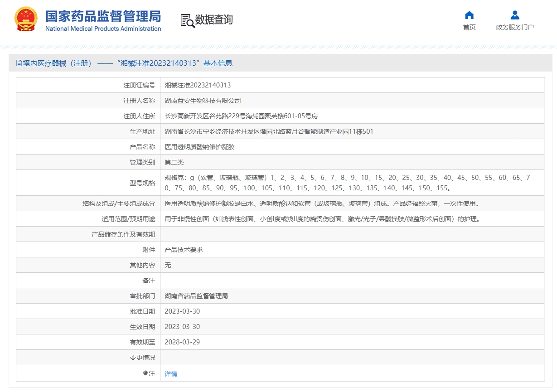Click the lightbulb icon beside 注
The height and width of the screenshot is (392, 557).
coord(145,373)
